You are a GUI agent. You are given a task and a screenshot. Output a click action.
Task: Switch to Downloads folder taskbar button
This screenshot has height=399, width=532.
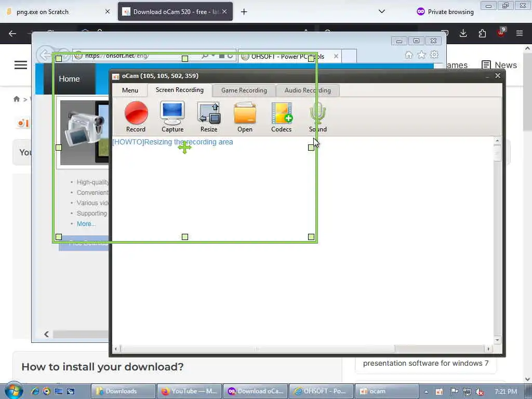(x=123, y=391)
